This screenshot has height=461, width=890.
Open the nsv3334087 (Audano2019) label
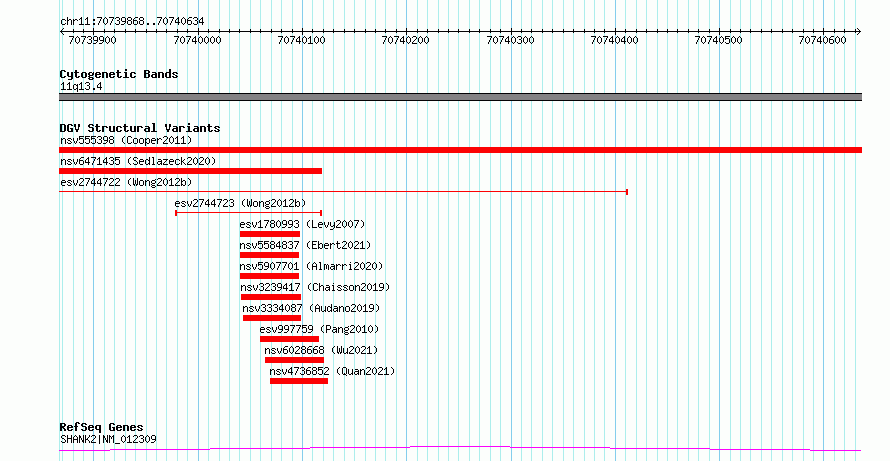click(311, 308)
